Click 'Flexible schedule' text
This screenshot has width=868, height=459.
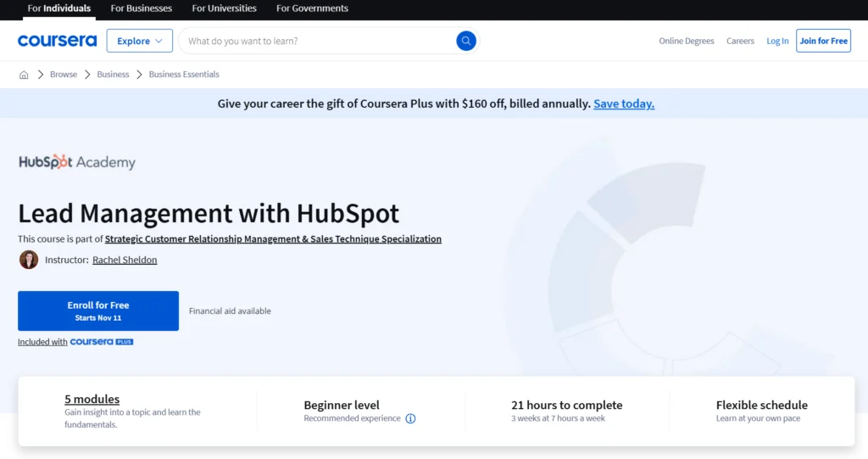click(762, 406)
